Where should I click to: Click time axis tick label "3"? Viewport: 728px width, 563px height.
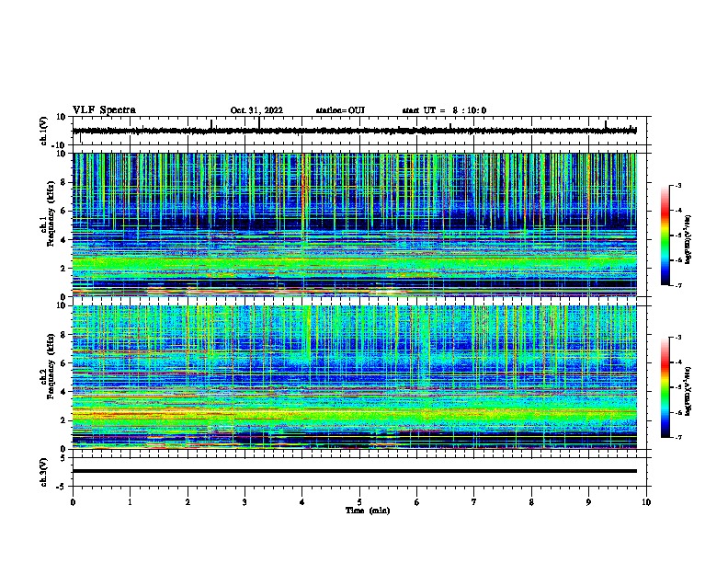point(245,502)
